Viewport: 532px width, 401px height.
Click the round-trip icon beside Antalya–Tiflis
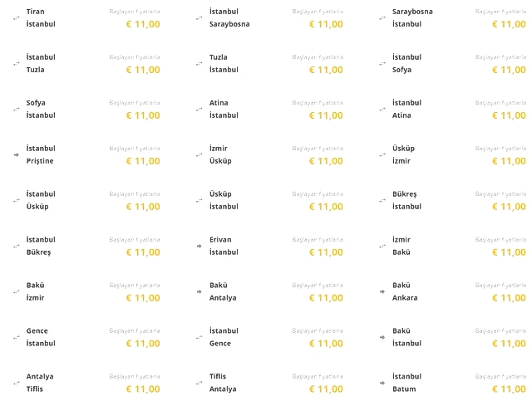(17, 383)
